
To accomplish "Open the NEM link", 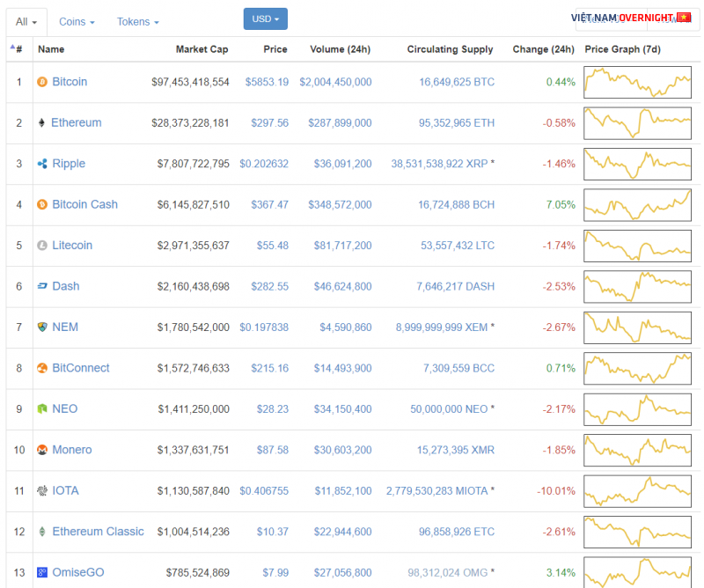I will click(65, 327).
